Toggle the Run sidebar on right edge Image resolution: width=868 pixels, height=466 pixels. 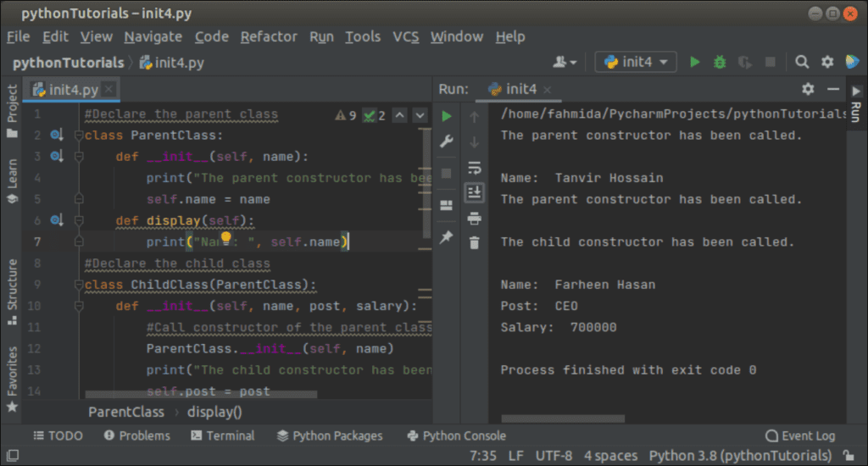point(856,105)
